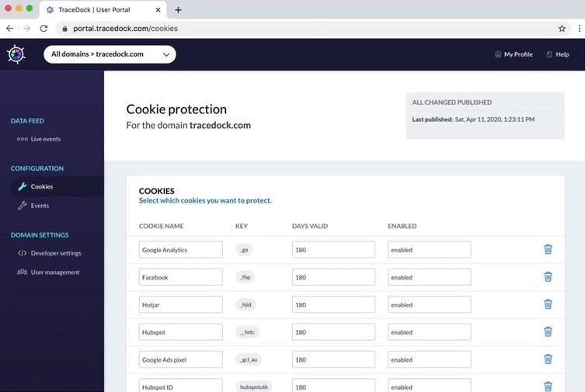Open Live events in sidebar
Viewport: 585px width, 392px height.
[x=39, y=139]
